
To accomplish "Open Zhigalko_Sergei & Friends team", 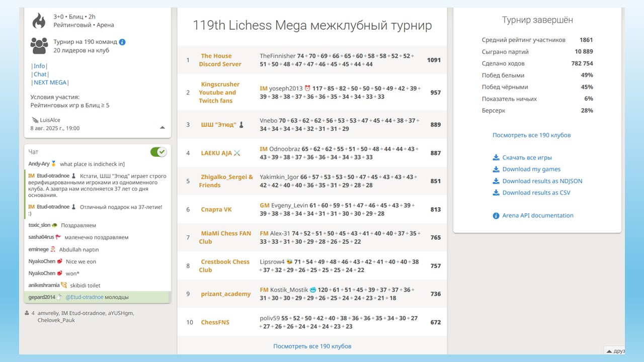I will click(226, 181).
